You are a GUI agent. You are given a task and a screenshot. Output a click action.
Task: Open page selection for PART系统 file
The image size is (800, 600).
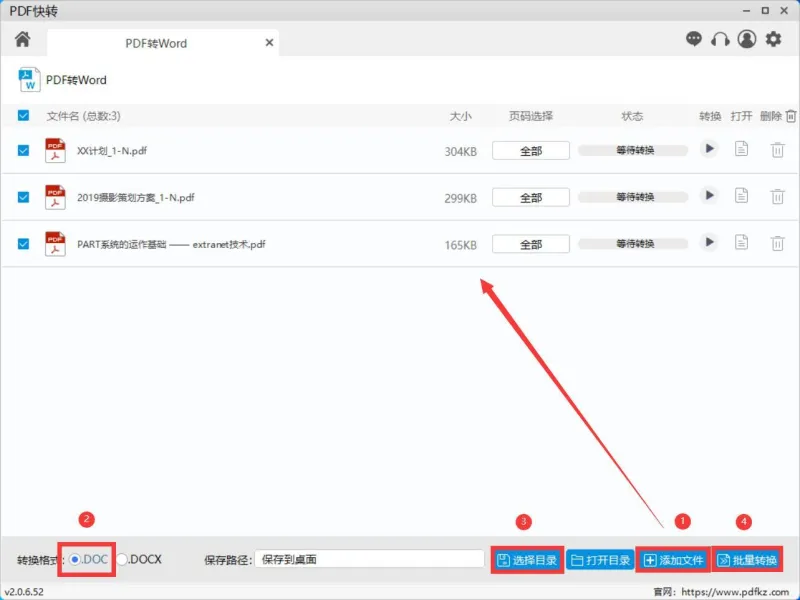[x=531, y=244]
